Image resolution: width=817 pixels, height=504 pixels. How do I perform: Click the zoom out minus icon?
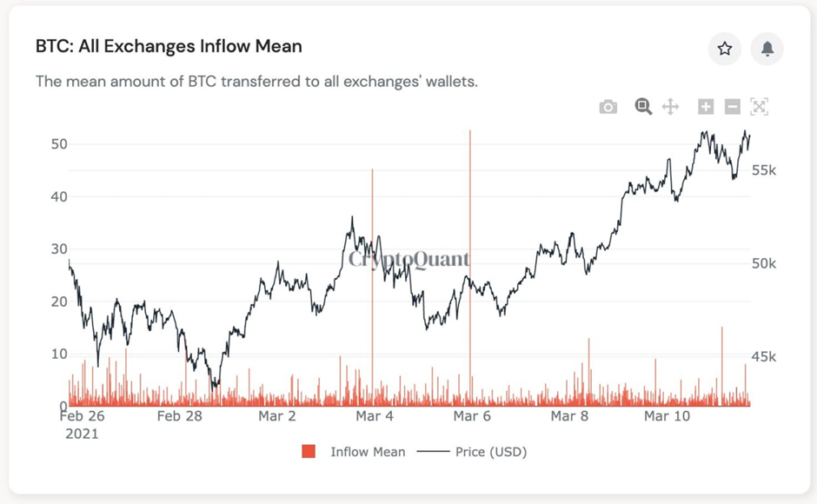pyautogui.click(x=733, y=107)
